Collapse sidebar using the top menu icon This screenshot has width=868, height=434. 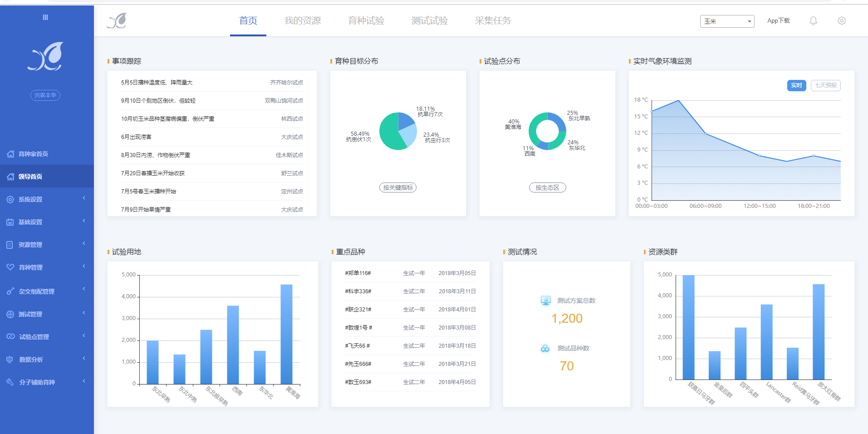tap(45, 17)
